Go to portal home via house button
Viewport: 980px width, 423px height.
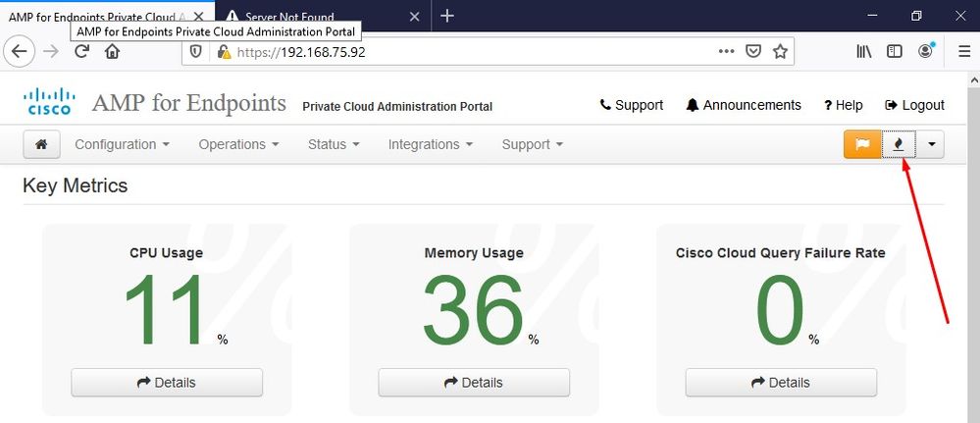(x=42, y=144)
